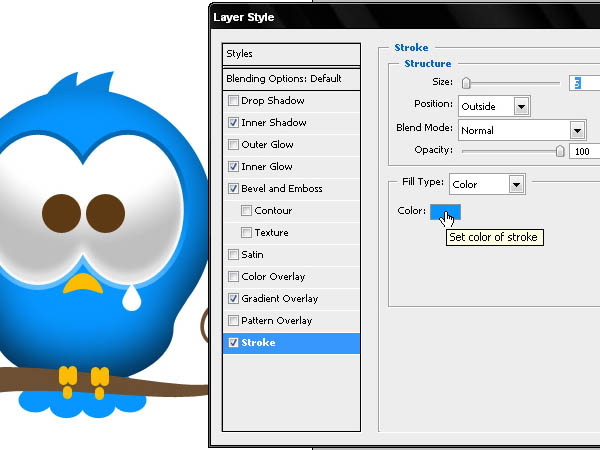Viewport: 600px width, 450px height.
Task: Tick the Texture checkbox
Action: pos(246,233)
